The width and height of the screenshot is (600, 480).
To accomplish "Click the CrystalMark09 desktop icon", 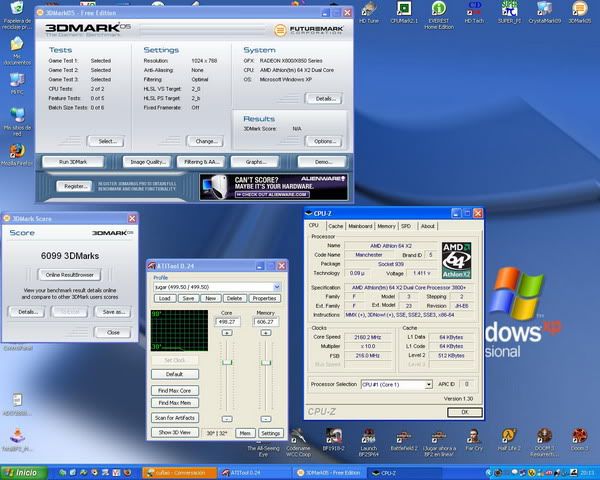I will click(544, 10).
